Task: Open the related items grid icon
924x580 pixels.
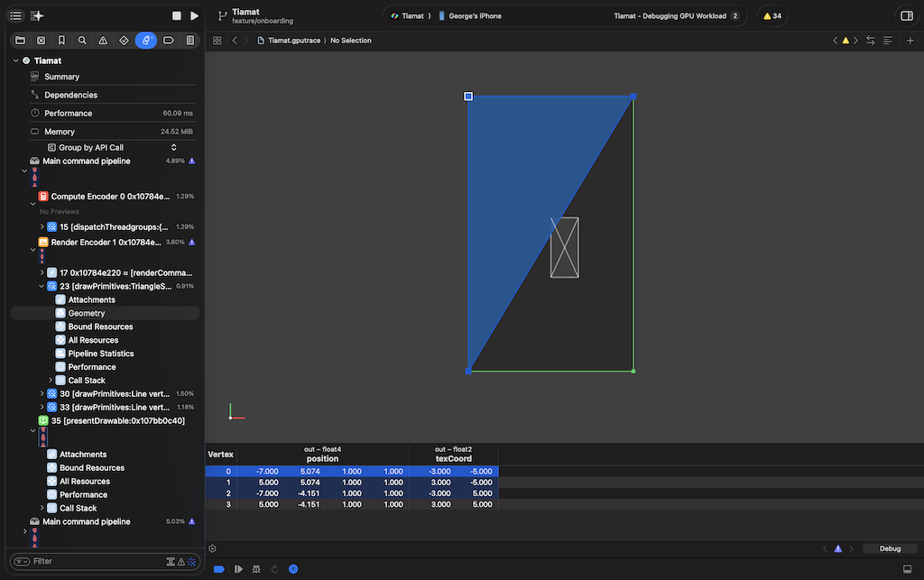Action: [217, 41]
